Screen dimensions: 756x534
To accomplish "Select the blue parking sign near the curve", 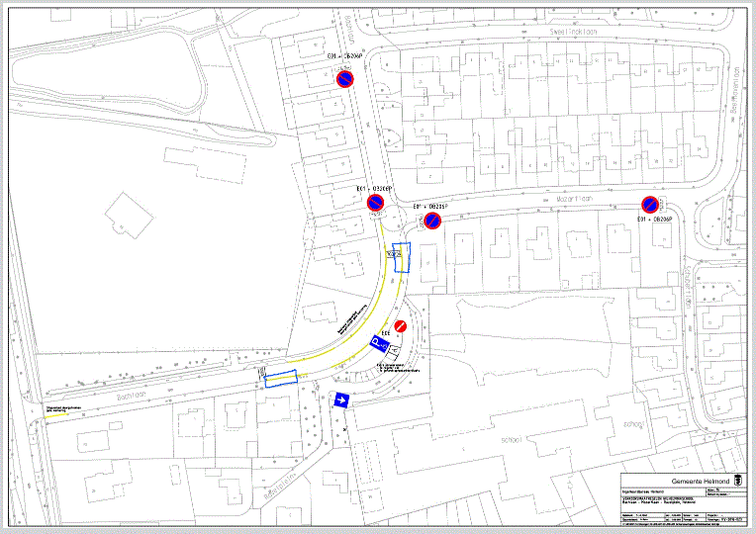I will pyautogui.click(x=378, y=342).
